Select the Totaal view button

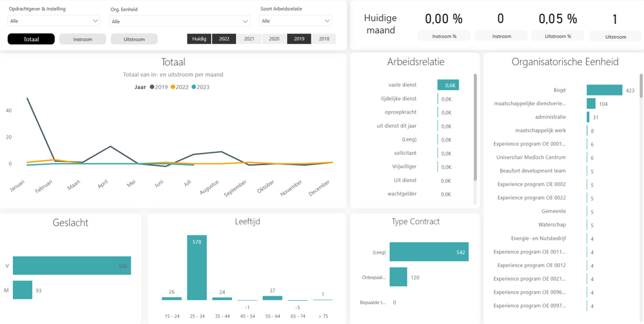(31, 39)
